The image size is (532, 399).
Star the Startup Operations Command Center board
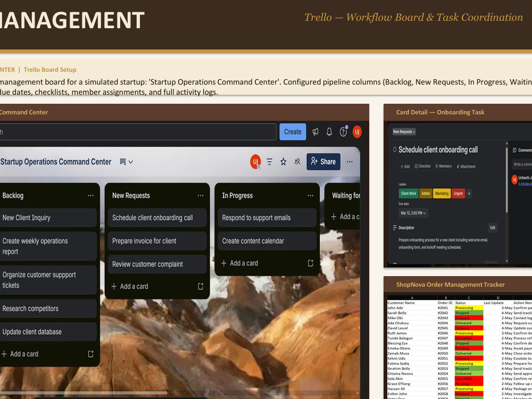(284, 162)
